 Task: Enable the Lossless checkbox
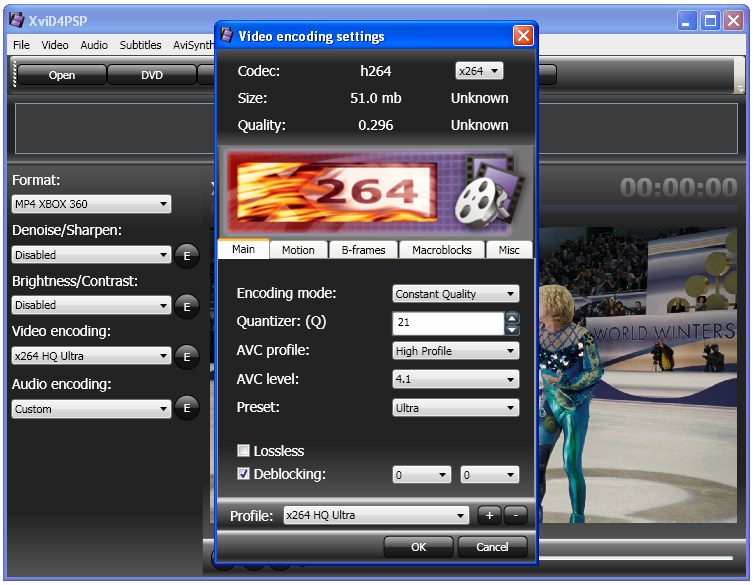click(x=243, y=450)
